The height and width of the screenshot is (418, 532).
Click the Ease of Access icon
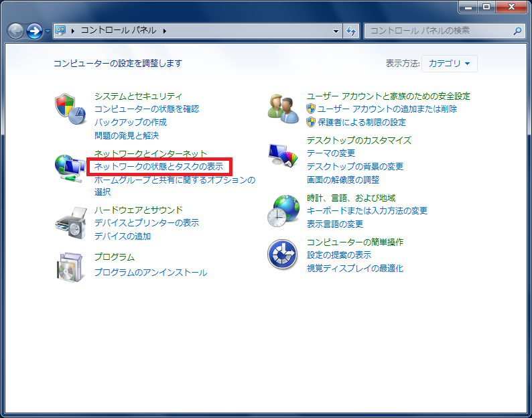pos(283,255)
